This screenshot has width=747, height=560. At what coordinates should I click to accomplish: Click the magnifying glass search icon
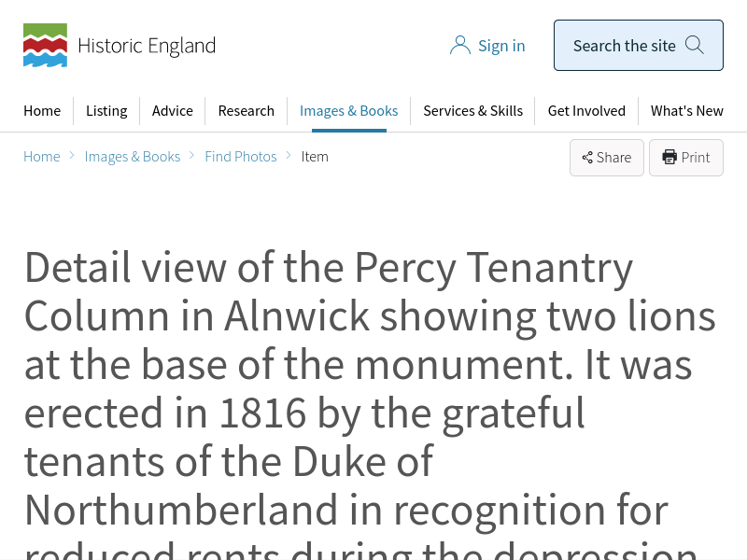(695, 45)
